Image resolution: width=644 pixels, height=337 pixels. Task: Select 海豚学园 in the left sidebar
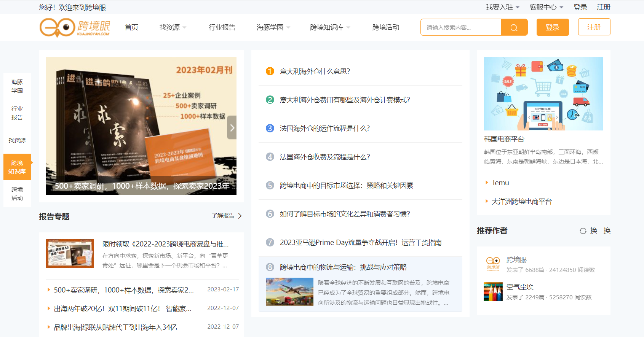click(x=17, y=86)
